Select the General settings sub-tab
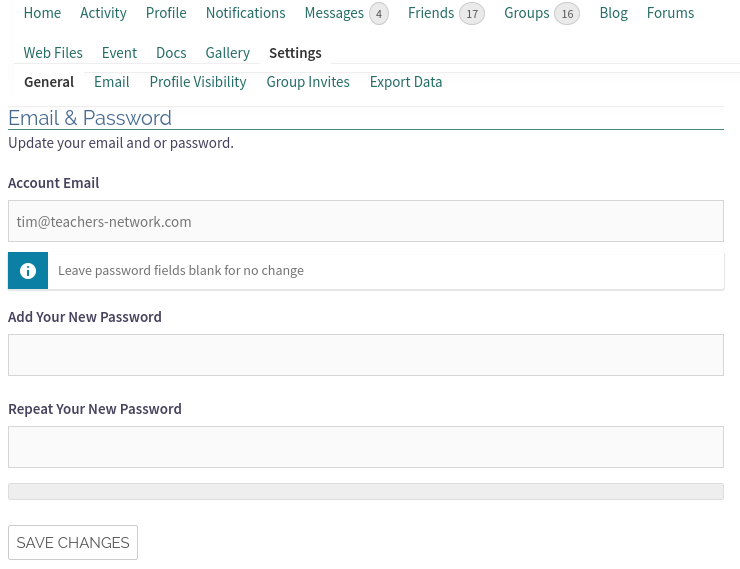The width and height of the screenshot is (740, 569). click(49, 82)
